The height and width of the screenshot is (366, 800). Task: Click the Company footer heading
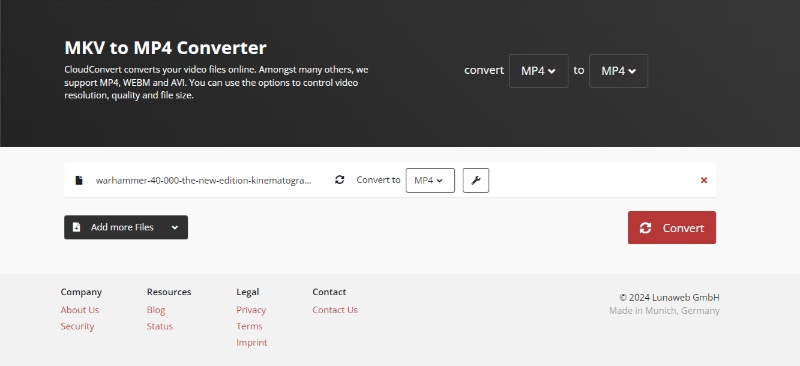pyautogui.click(x=81, y=292)
